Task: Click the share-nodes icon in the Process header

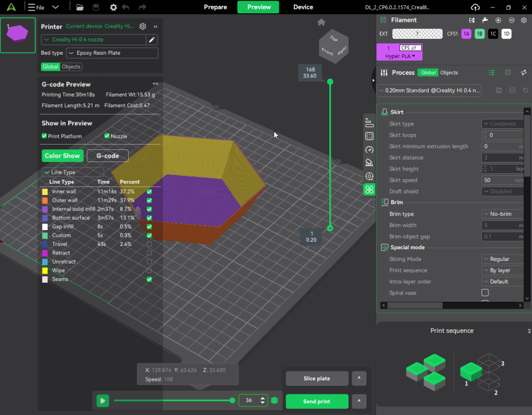Action: tap(523, 72)
